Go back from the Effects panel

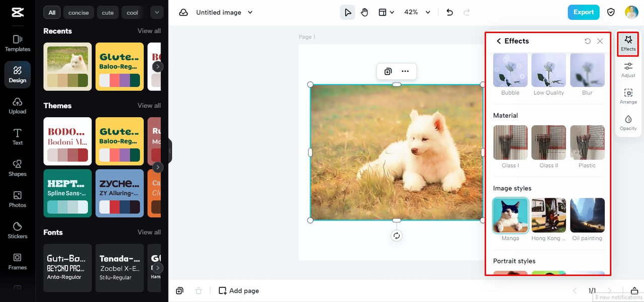(x=499, y=41)
